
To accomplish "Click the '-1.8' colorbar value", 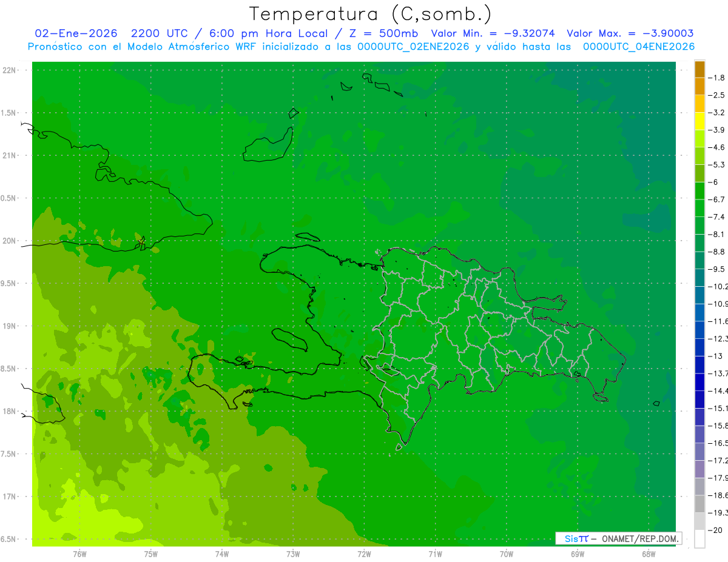I will pyautogui.click(x=716, y=78).
